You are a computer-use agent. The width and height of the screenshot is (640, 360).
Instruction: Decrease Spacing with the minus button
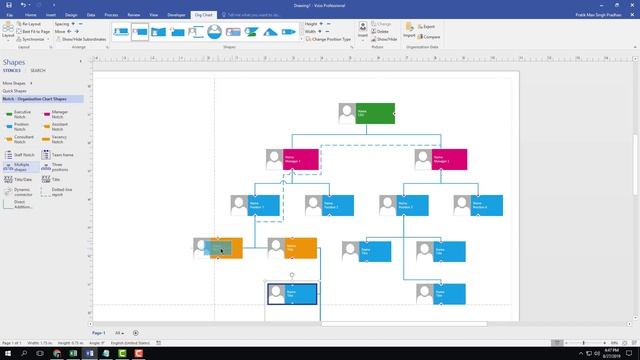[81, 24]
